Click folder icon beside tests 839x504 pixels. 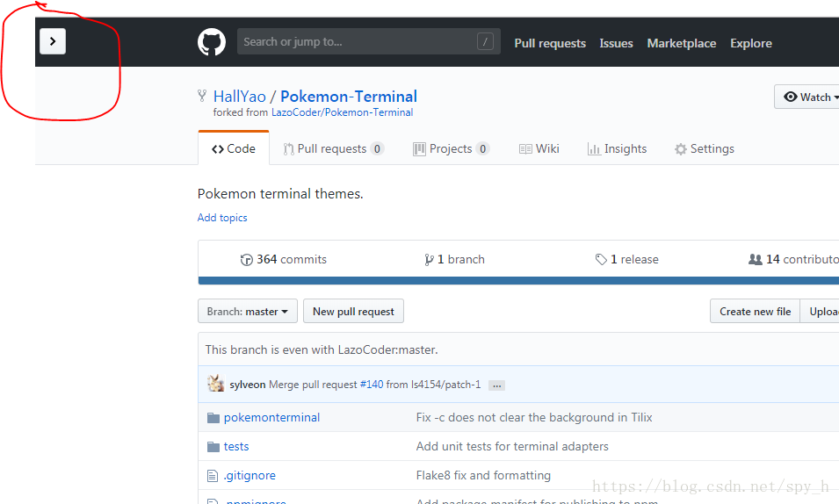(213, 447)
